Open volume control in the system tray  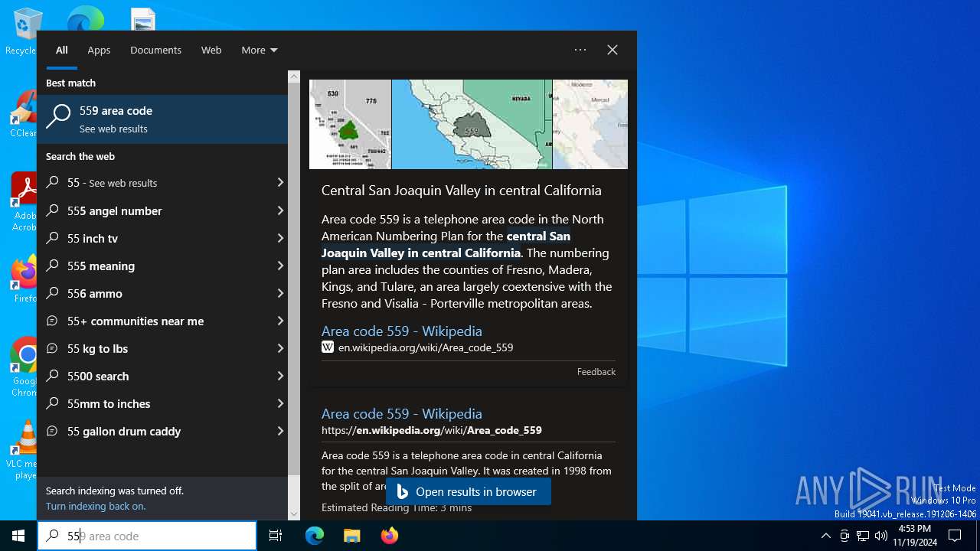pos(881,536)
